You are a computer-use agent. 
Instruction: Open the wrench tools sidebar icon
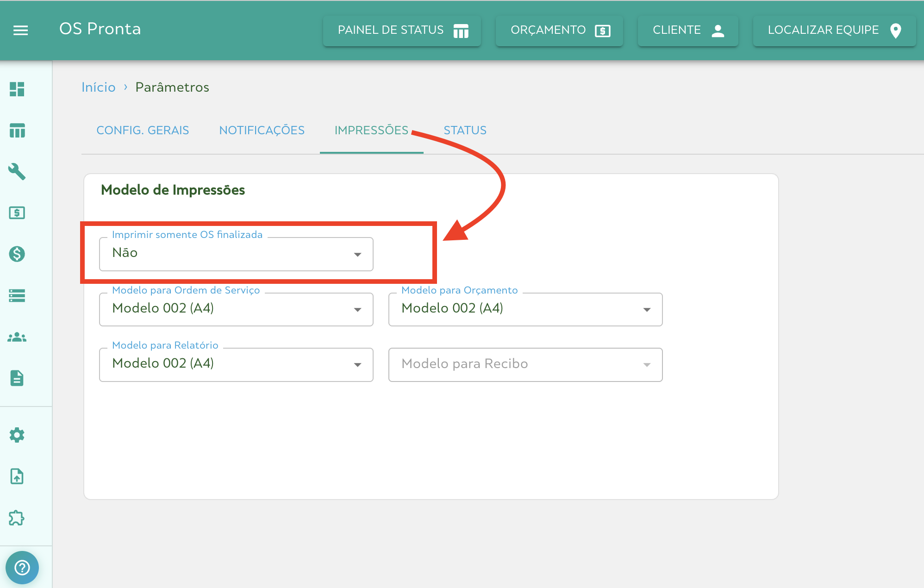[17, 171]
